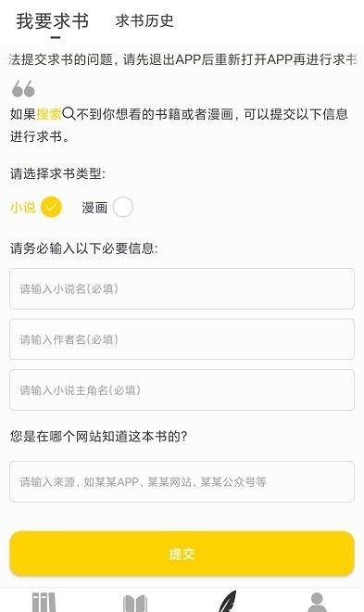The width and height of the screenshot is (364, 612).
Task: Tap the scrolling notice about 重新打开APP
Action: pyautogui.click(x=182, y=59)
